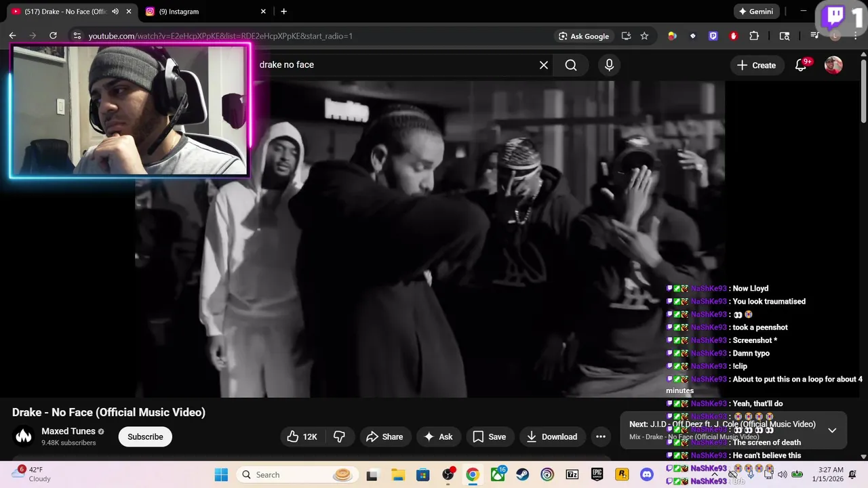
Task: Clear the YouTube search text
Action: [x=543, y=65]
